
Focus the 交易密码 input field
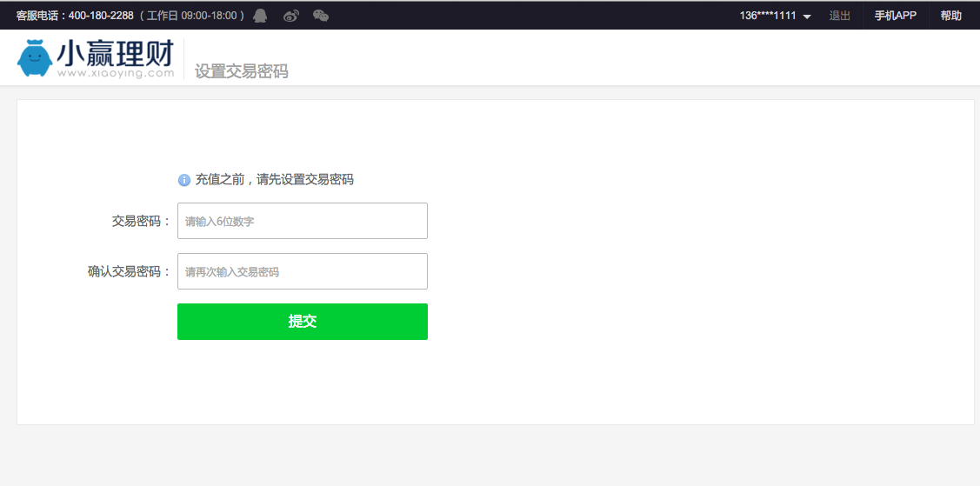click(303, 221)
